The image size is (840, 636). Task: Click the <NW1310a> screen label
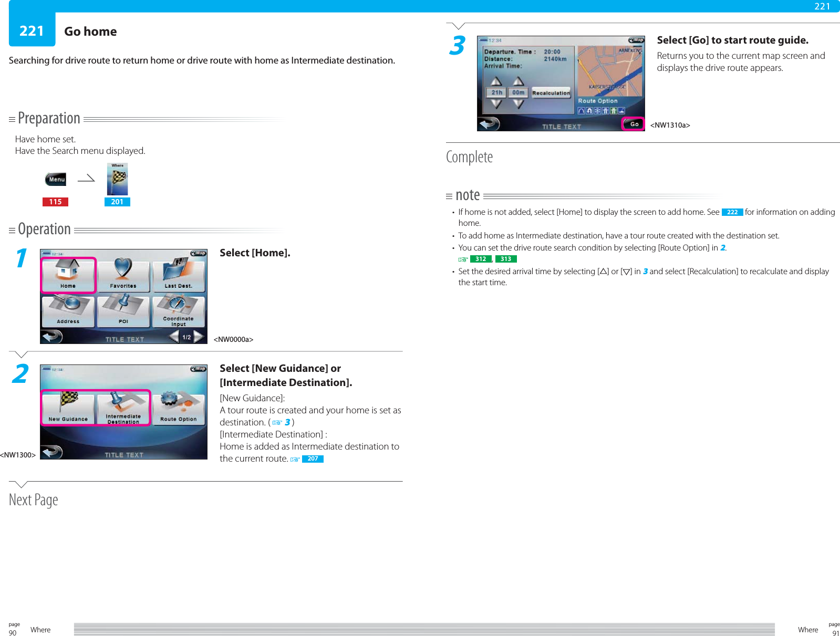pos(670,125)
